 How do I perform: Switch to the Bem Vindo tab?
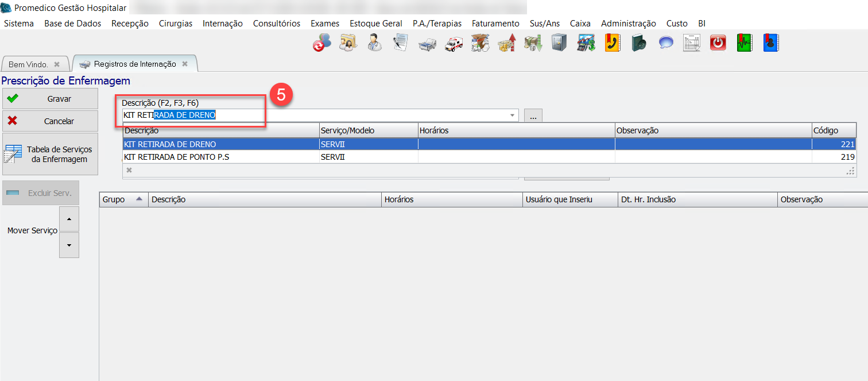29,64
